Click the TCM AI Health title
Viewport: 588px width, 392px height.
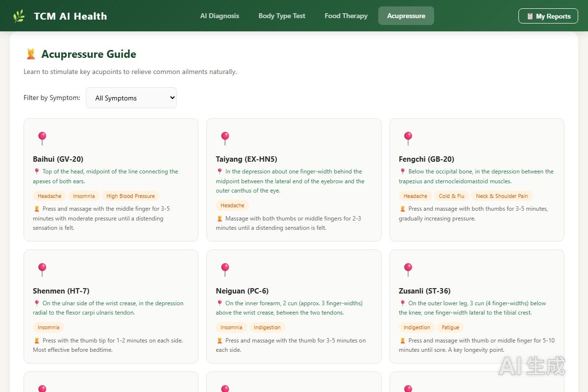pos(71,16)
